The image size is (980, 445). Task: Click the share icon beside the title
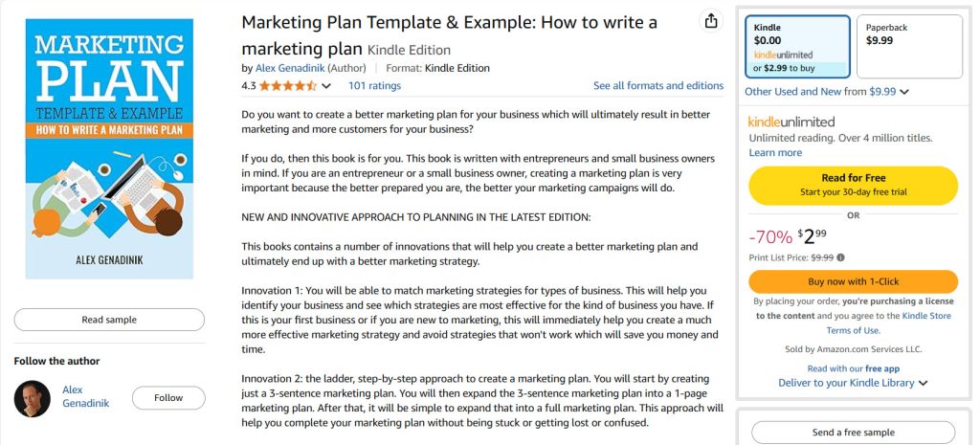pyautogui.click(x=710, y=21)
